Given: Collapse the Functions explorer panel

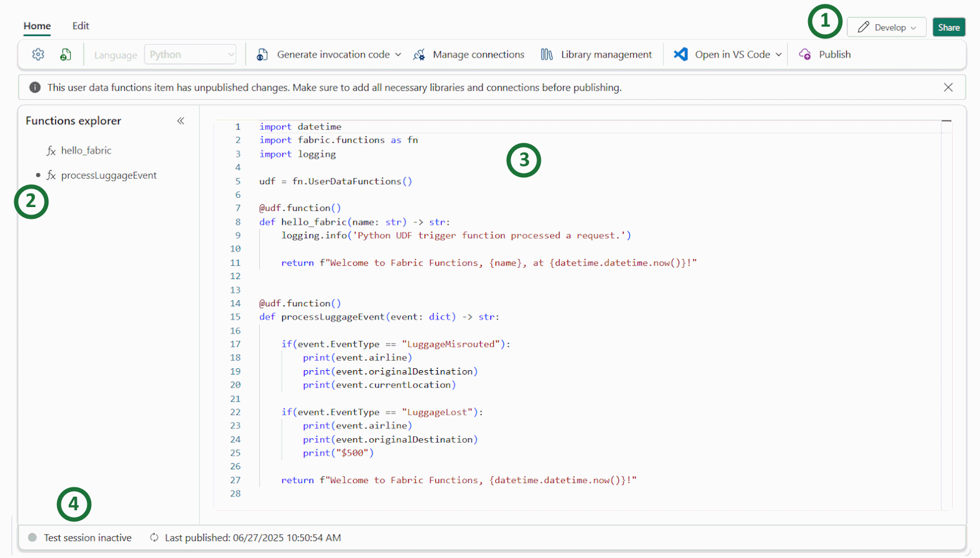Looking at the screenshot, I should [180, 121].
